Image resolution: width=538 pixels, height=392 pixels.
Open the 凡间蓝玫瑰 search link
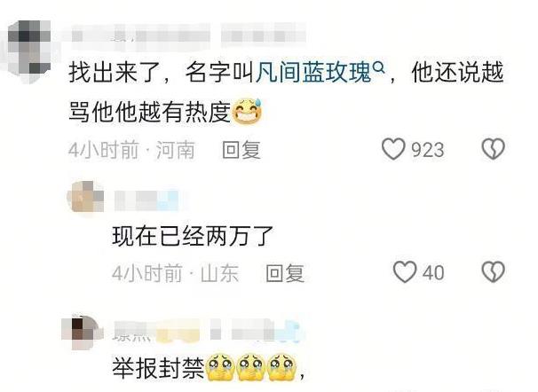(313, 73)
